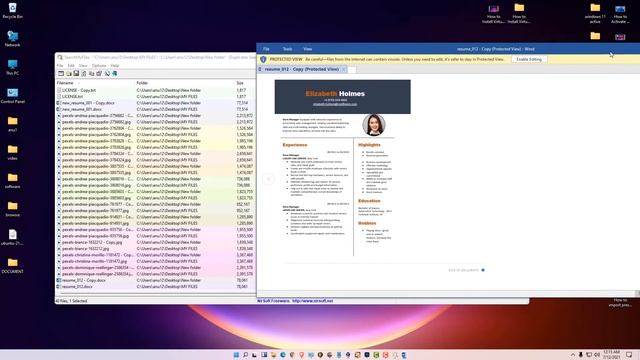Select the row resume_012 - Copy.docx

coord(156,280)
